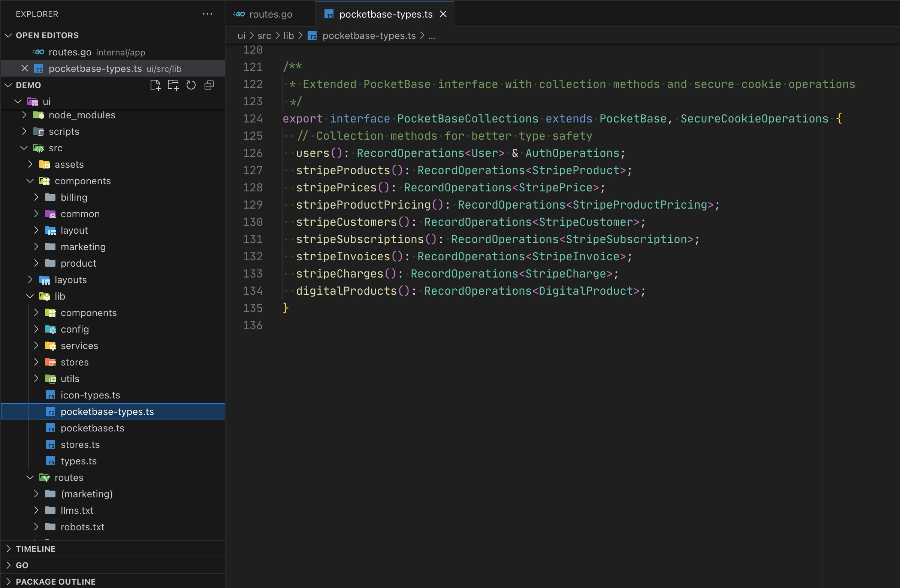Expand the PACKAGE OUTLINE panel
Screen dimensions: 900x588
click(x=8, y=582)
